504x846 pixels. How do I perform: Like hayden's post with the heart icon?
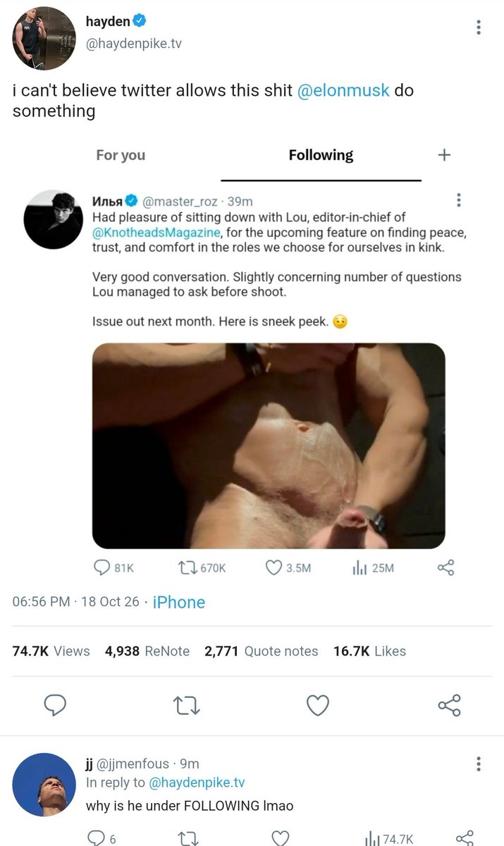coord(318,704)
